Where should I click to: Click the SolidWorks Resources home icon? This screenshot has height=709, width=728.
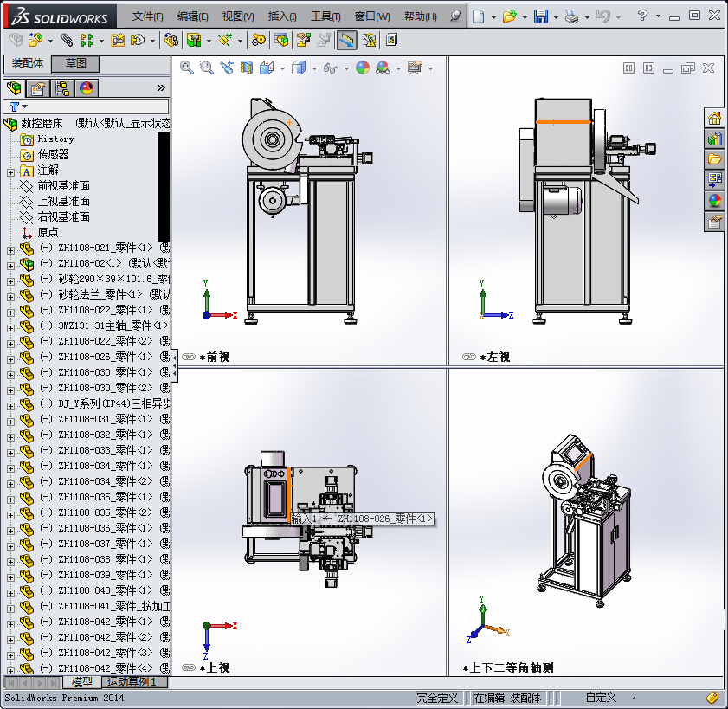[x=714, y=119]
